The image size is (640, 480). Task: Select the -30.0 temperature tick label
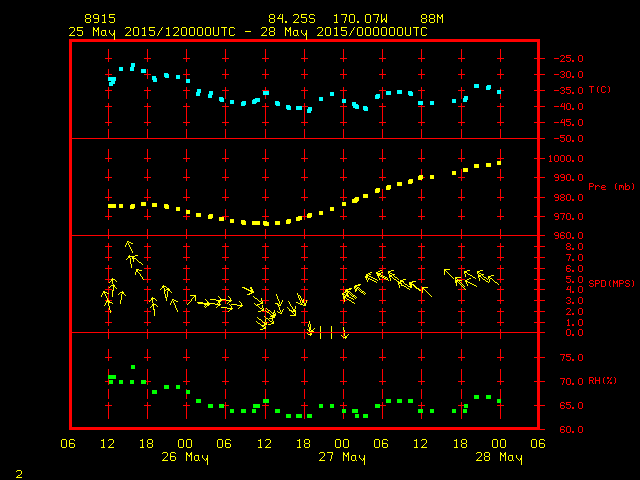pyautogui.click(x=569, y=75)
